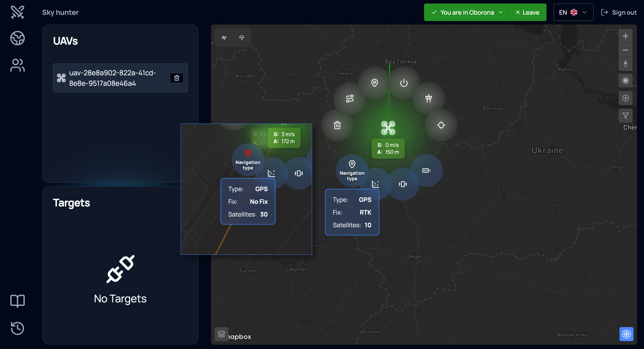Click the Leave button

[527, 12]
